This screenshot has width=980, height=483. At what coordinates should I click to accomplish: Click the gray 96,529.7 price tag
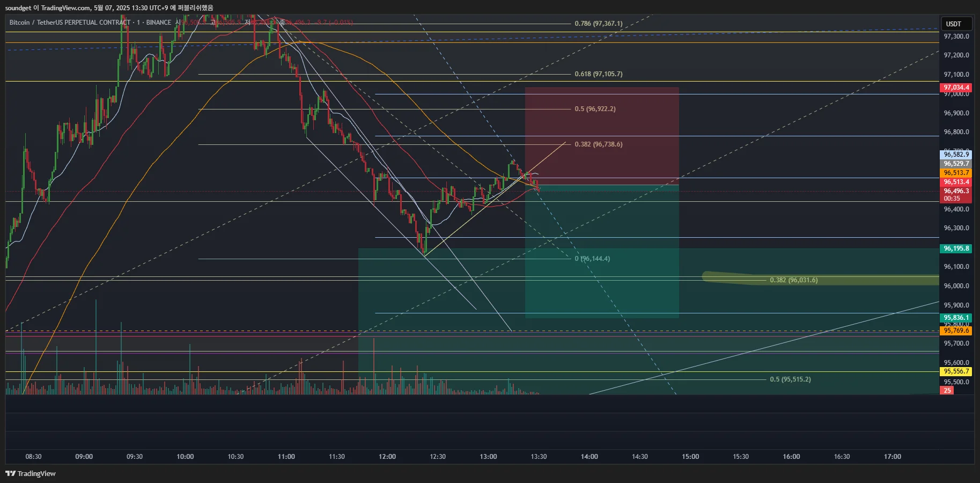(956, 164)
